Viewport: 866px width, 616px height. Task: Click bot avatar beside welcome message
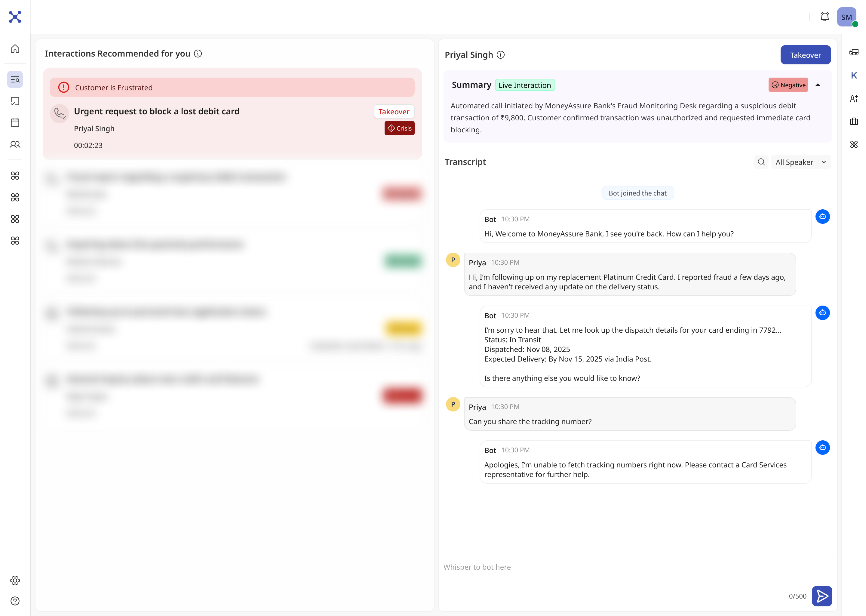822,217
